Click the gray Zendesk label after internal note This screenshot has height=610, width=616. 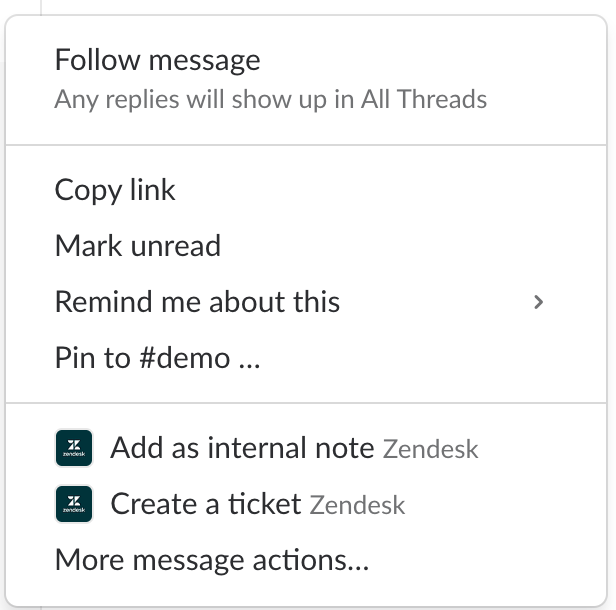click(x=430, y=449)
